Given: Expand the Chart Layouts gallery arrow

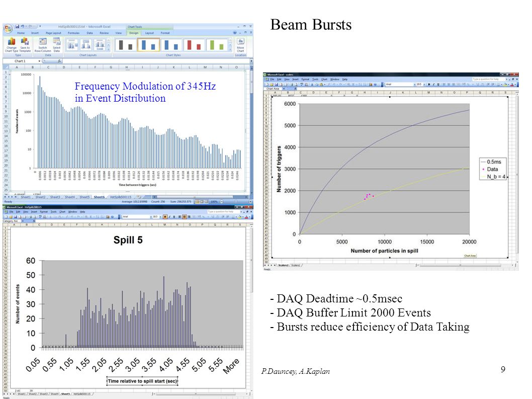Looking at the screenshot, I should click(109, 50).
